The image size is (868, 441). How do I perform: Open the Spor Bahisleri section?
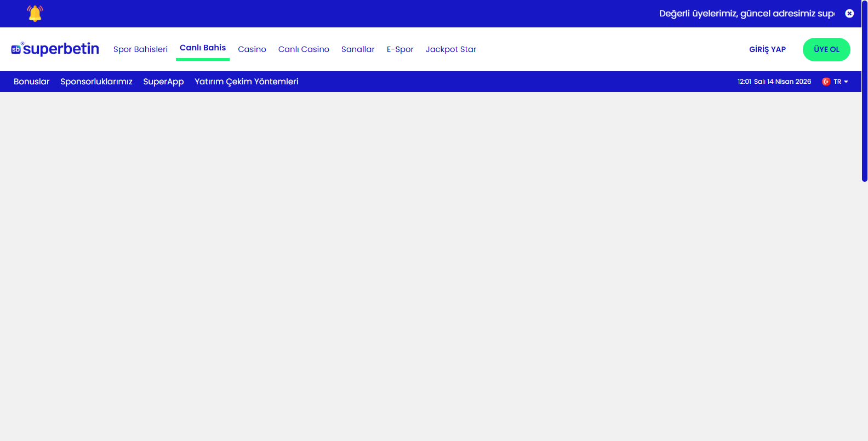pos(140,49)
